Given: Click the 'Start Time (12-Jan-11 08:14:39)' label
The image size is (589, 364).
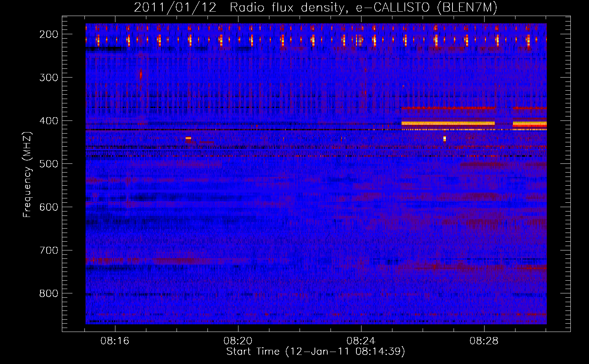Looking at the screenshot, I should coord(316,351).
